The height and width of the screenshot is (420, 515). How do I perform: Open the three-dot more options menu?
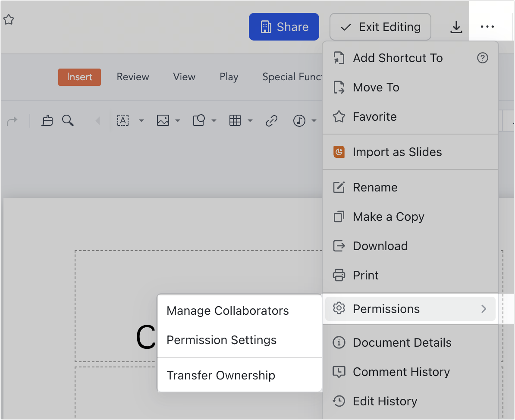pos(487,27)
